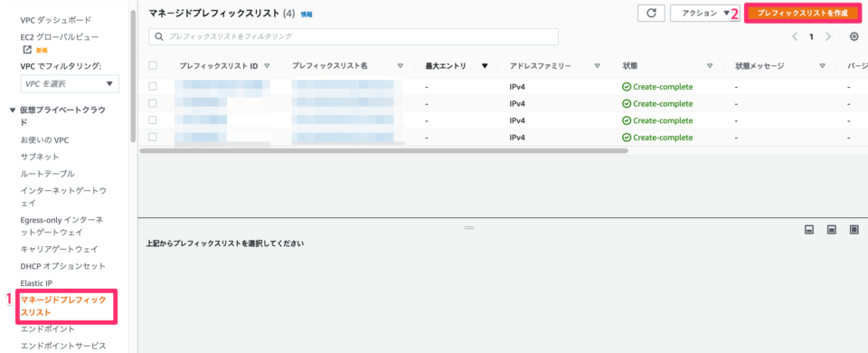The height and width of the screenshot is (353, 868).
Task: Click IPv4 in the first row
Action: (x=517, y=87)
